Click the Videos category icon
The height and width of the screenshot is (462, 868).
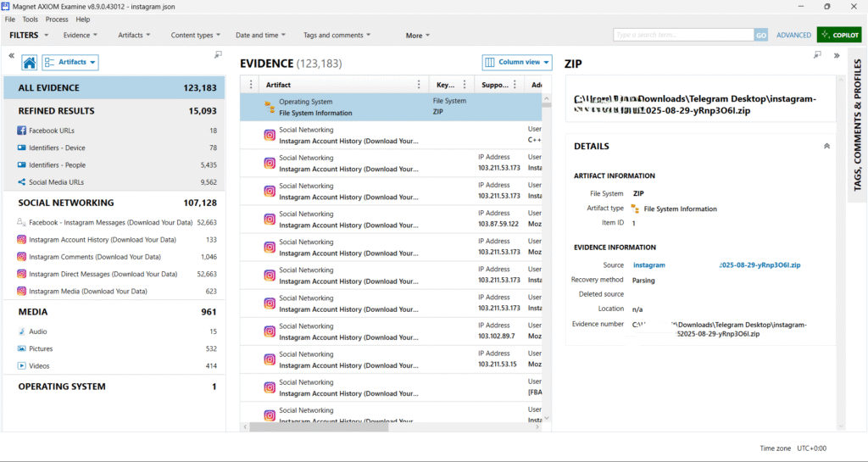(x=21, y=365)
